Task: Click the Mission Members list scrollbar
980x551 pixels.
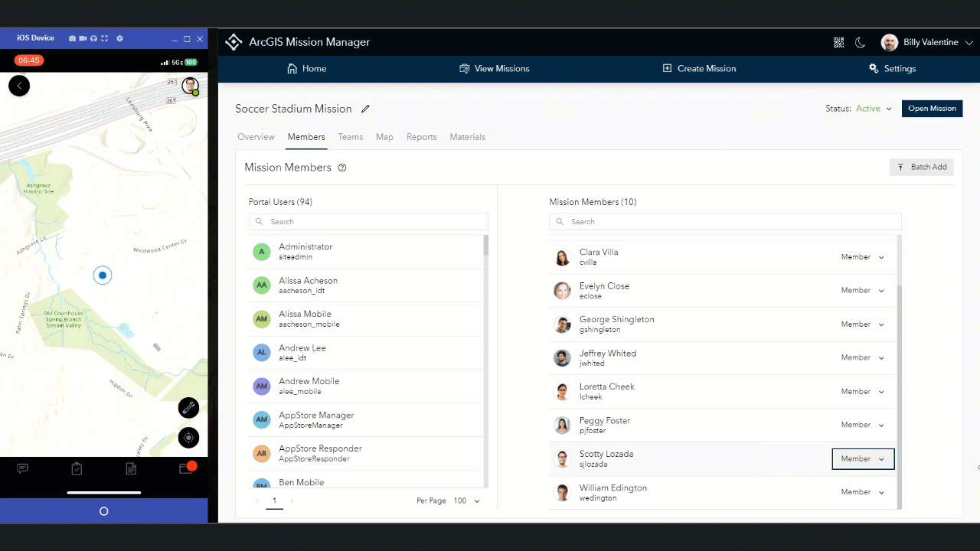Action: 899,396
